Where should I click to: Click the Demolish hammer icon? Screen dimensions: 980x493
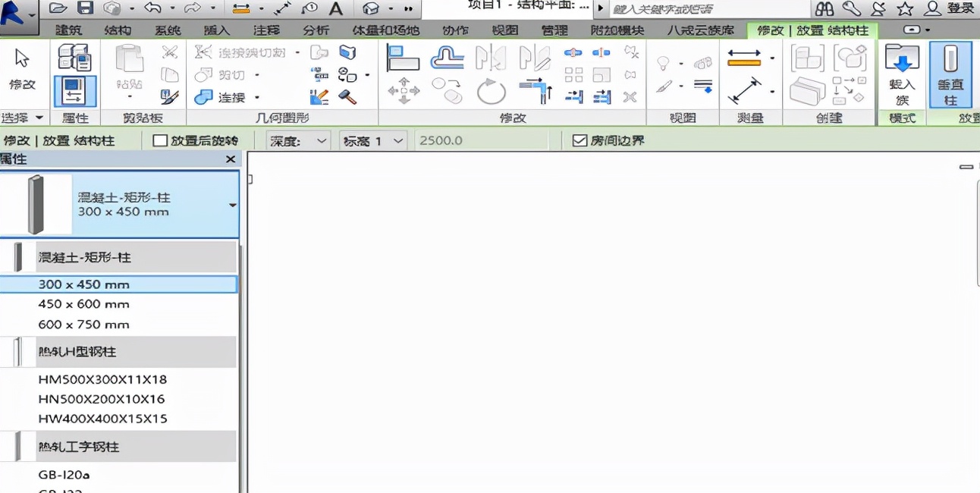click(347, 97)
